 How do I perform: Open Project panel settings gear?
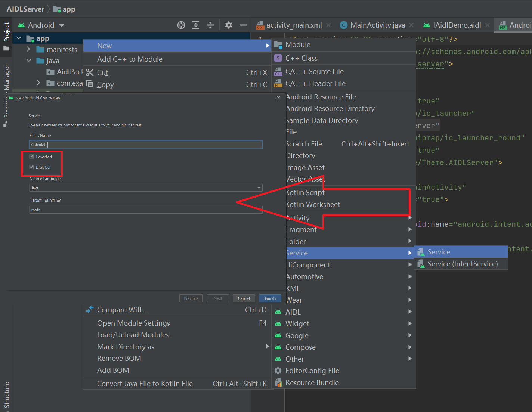(229, 25)
